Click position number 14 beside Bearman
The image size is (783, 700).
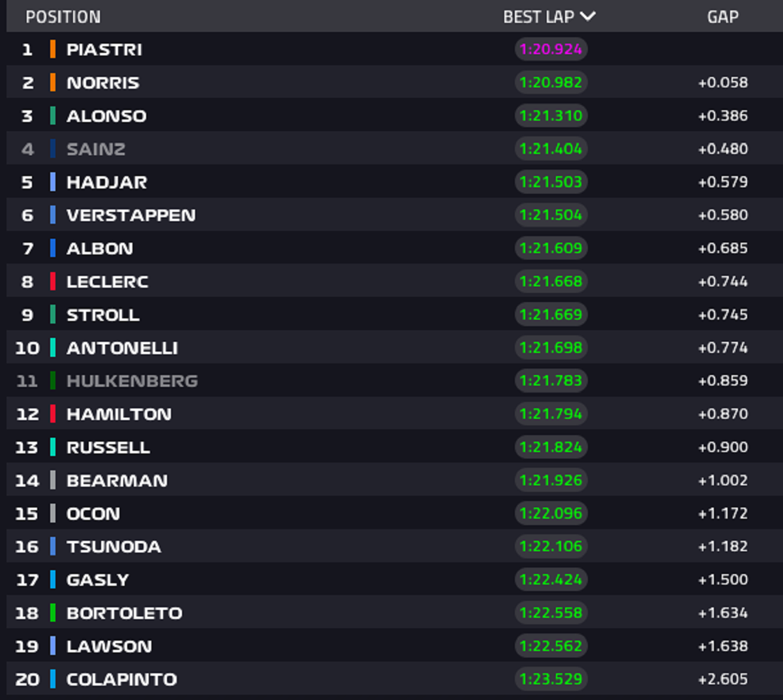27,481
